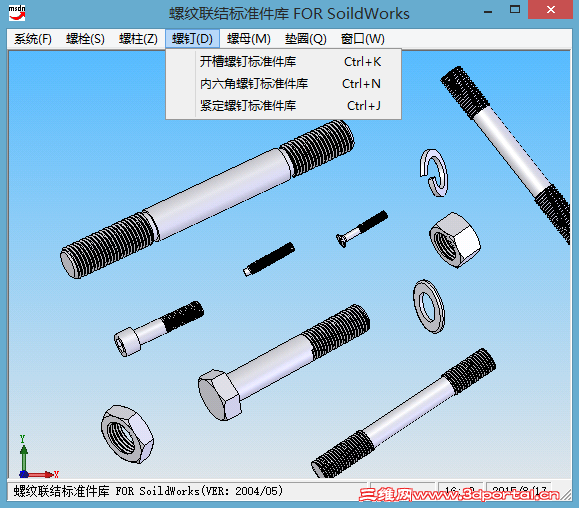Click the countersunk slotted screw model
This screenshot has height=508, width=579.
pyautogui.click(x=362, y=229)
